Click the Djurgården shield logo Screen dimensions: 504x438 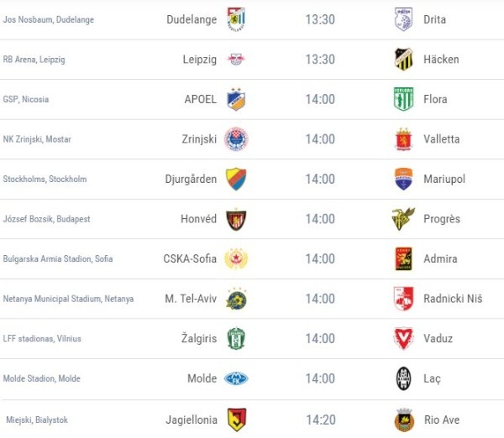[x=236, y=179]
